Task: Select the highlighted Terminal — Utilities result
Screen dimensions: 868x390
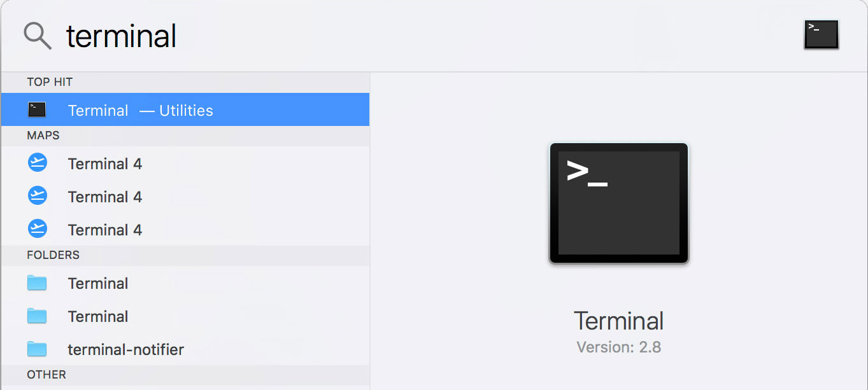Action: [140, 109]
